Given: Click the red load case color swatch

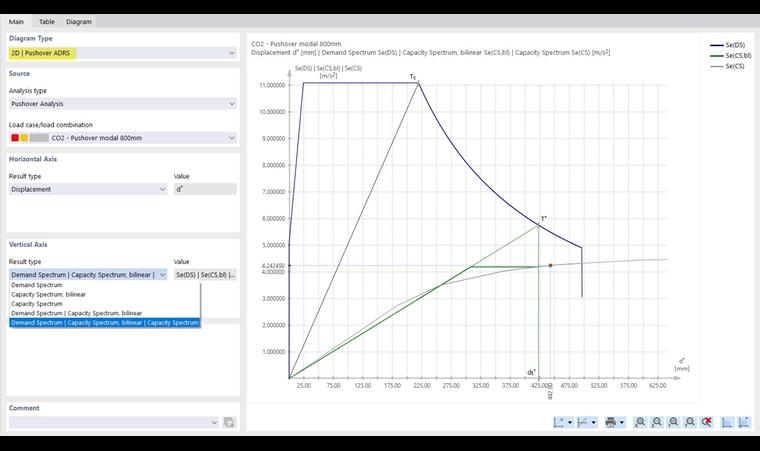Looking at the screenshot, I should (x=15, y=138).
